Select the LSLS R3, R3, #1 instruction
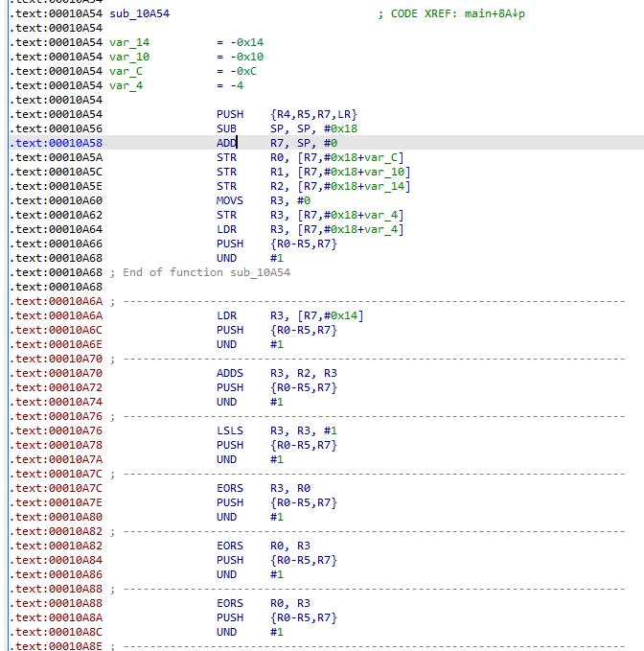This screenshot has height=651, width=644. coord(230,431)
